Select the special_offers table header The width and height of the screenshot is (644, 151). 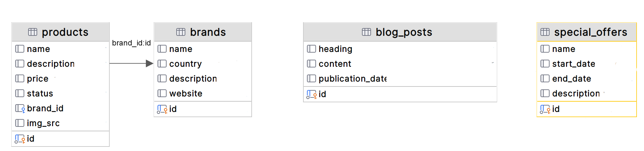tap(586, 32)
